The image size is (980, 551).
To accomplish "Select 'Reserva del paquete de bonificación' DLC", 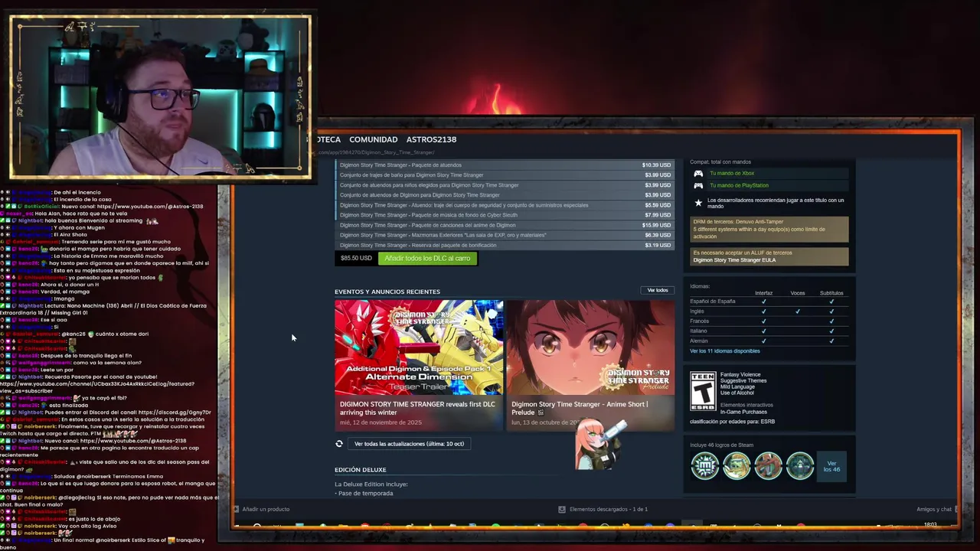I will coord(505,245).
